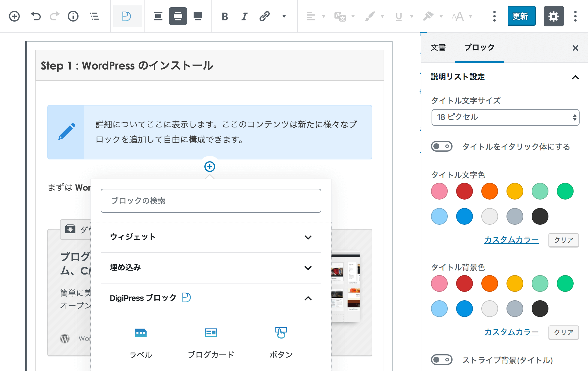Expand the 埋め込み block category
Image resolution: width=588 pixels, height=371 pixels.
click(x=211, y=268)
